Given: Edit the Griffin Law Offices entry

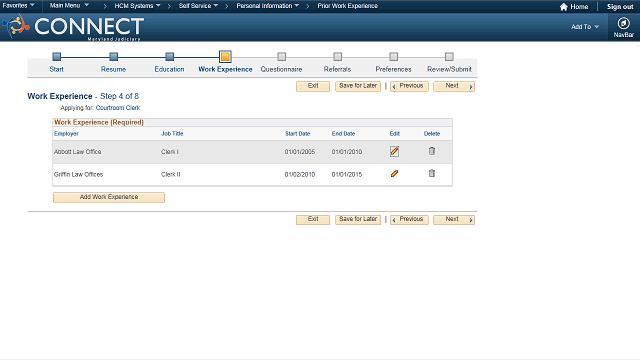Looking at the screenshot, I should click(x=394, y=174).
